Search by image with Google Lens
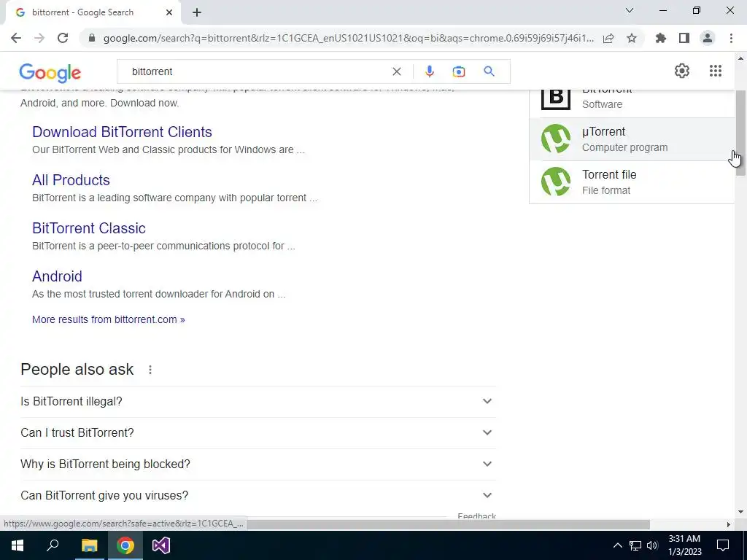The width and height of the screenshot is (747, 560). click(458, 71)
